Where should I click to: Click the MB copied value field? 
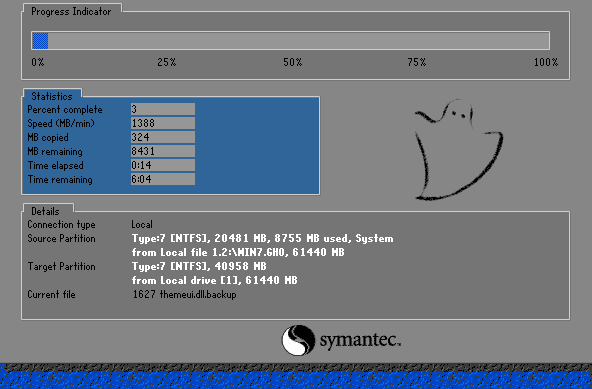pyautogui.click(x=163, y=137)
